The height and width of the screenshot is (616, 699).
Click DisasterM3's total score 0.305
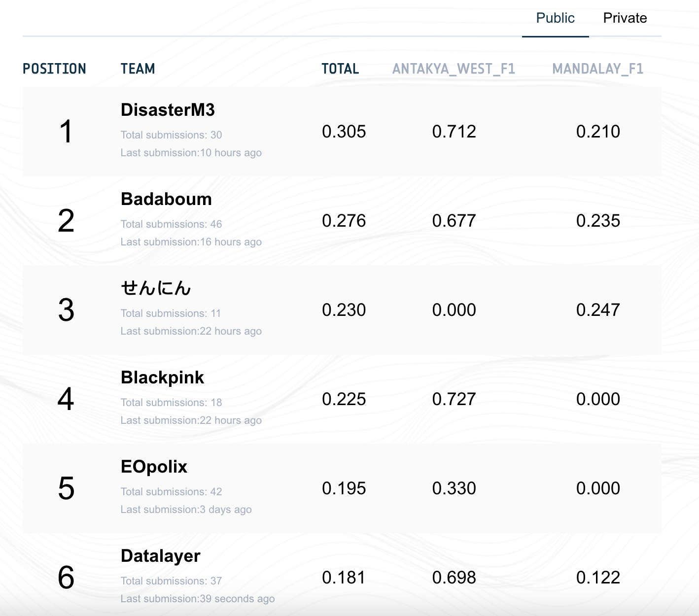(x=344, y=132)
